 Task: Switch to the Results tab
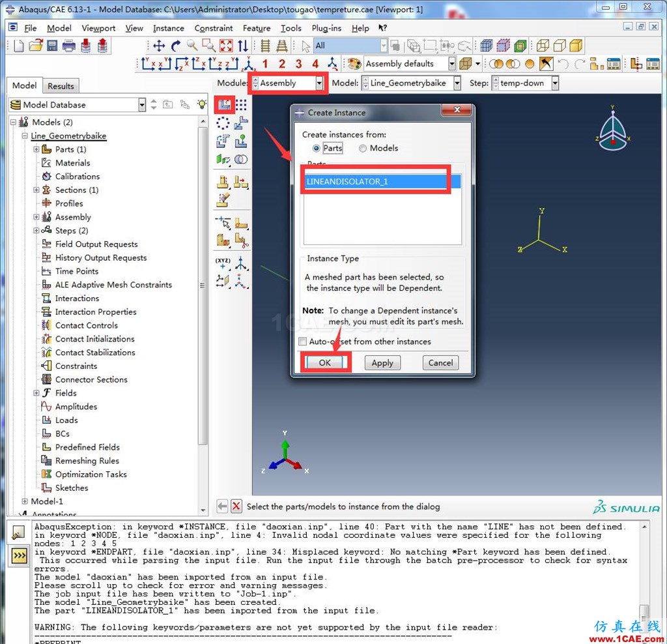pos(61,86)
